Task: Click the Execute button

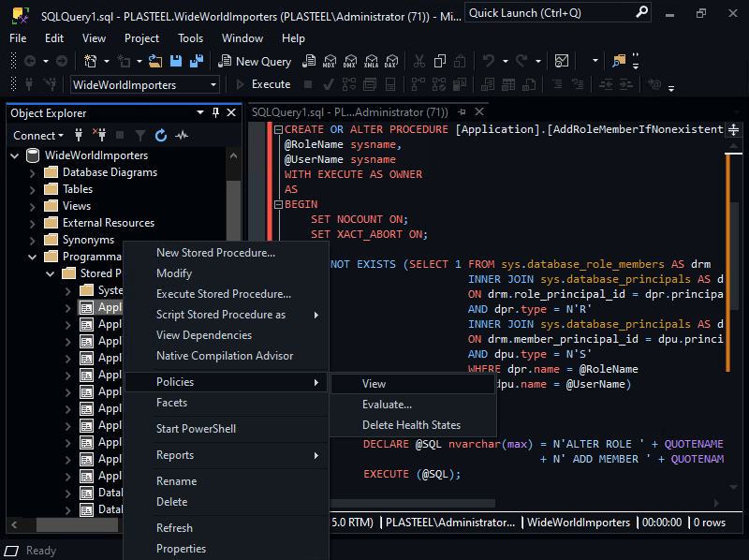Action: [263, 84]
